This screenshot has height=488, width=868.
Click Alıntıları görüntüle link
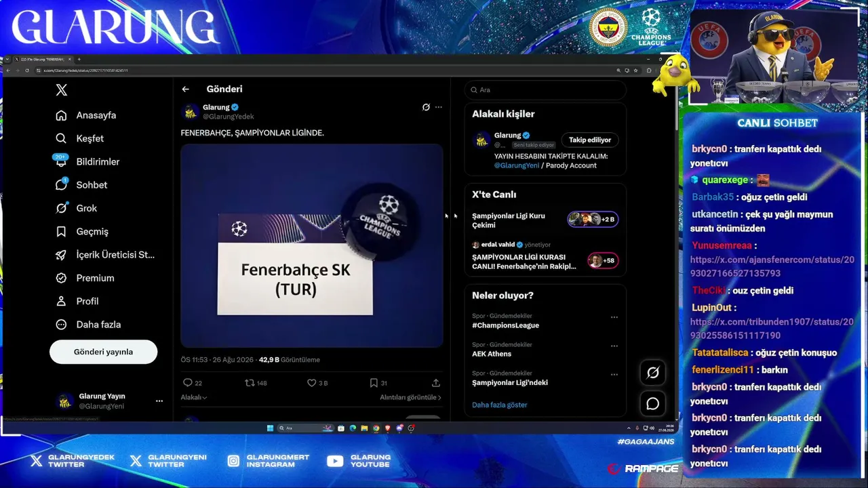410,398
